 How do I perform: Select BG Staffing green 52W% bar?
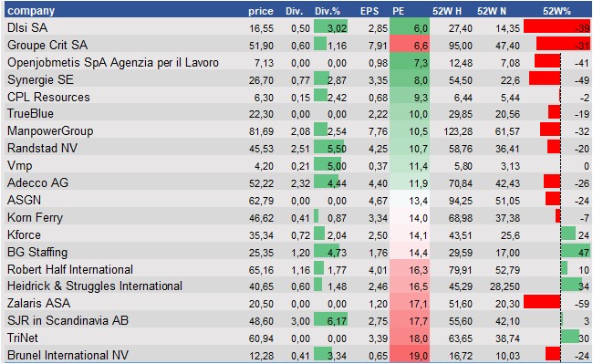(576, 252)
